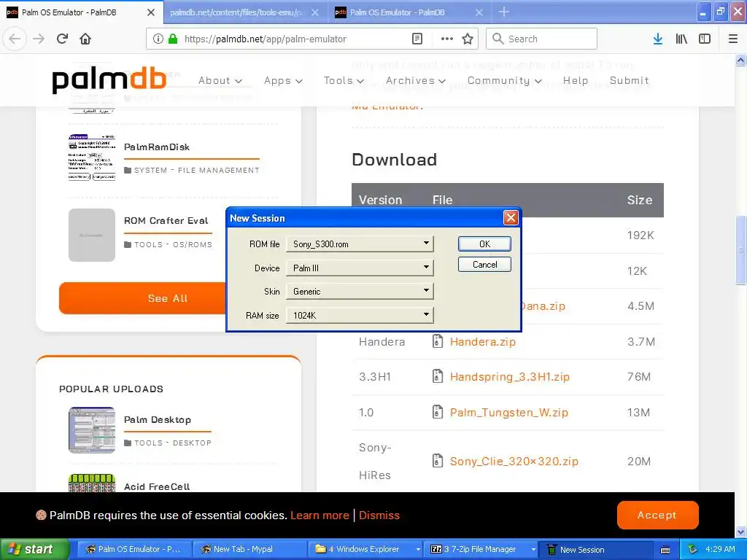
Task: Click OK in New Session dialog
Action: coord(484,244)
